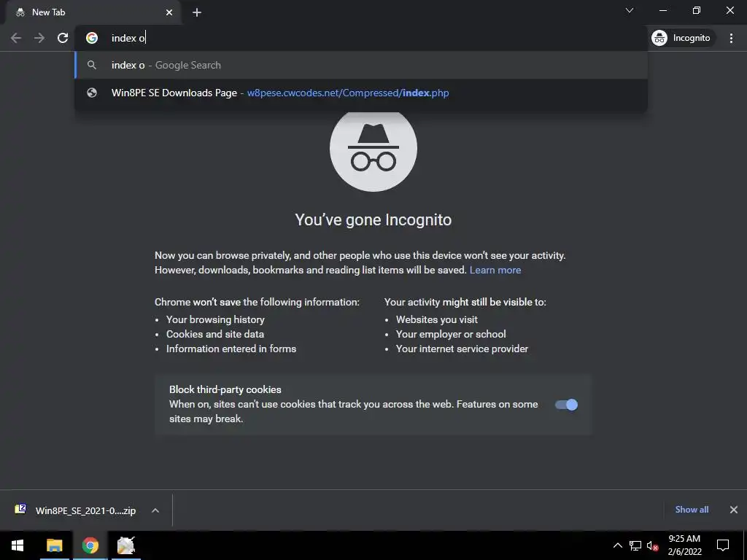This screenshot has width=747, height=560.
Task: Expand the download item options chevron
Action: [x=155, y=510]
